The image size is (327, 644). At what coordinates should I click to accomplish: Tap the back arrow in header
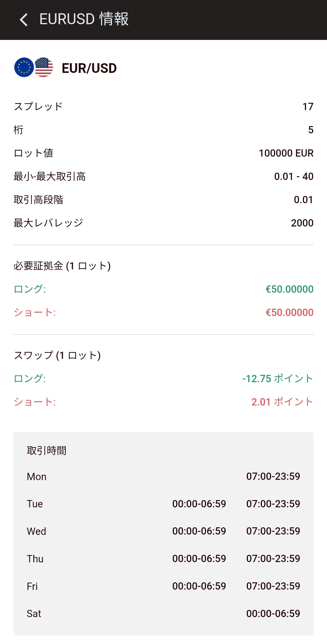pos(24,20)
